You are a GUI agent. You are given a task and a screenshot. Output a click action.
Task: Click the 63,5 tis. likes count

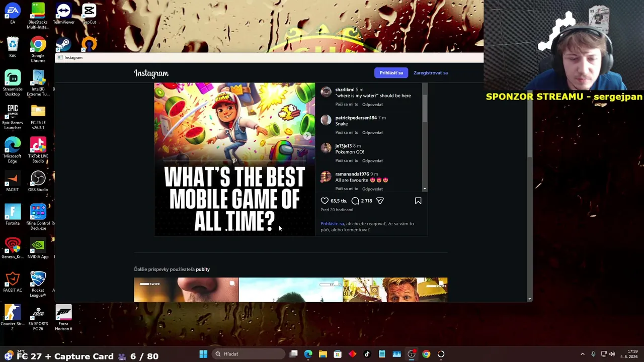[x=339, y=201]
